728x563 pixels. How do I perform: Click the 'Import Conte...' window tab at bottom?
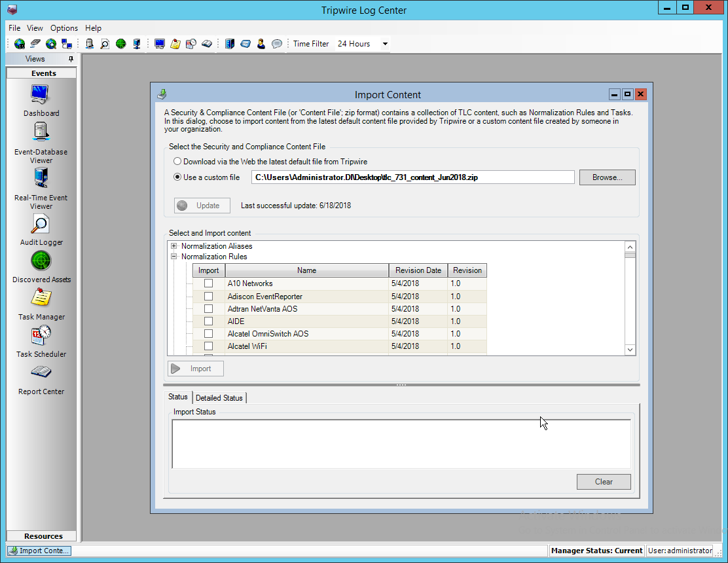click(39, 551)
